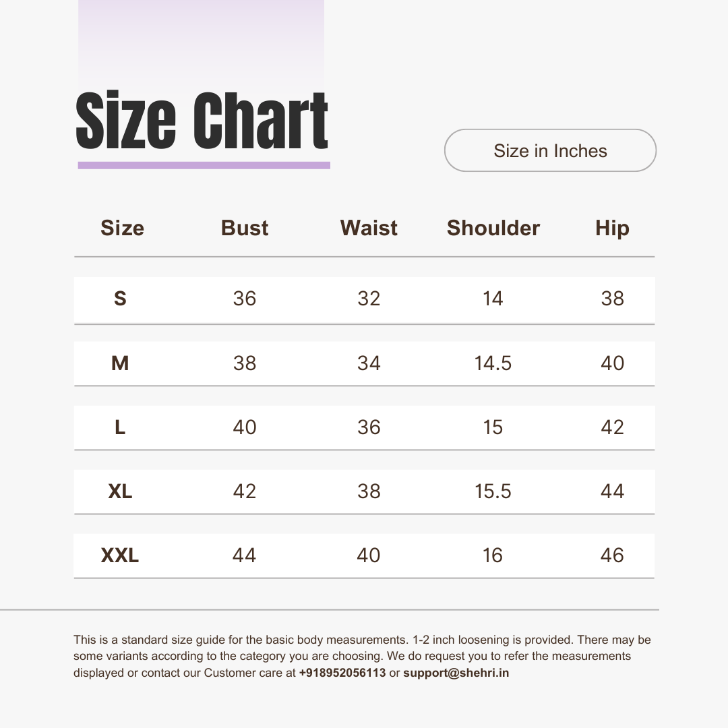Click the Size in Inches pill button
Viewport: 728px width, 728px height.
550,150
